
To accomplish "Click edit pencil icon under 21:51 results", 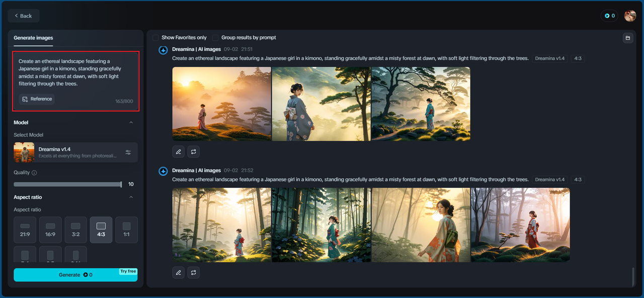I will pyautogui.click(x=178, y=151).
